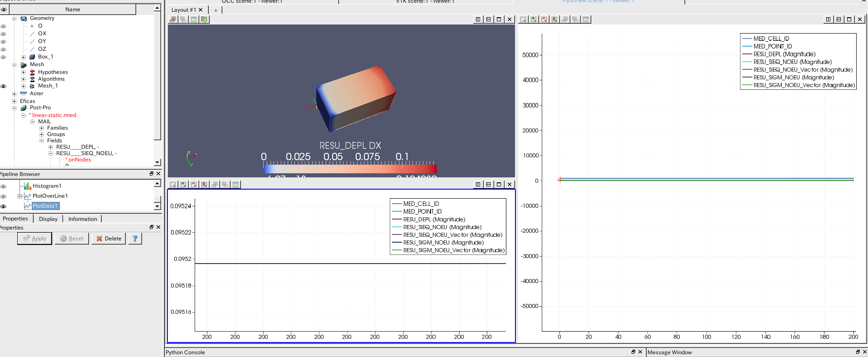Image resolution: width=868 pixels, height=357 pixels.
Task: Add new layout tab with plus
Action: click(x=216, y=10)
